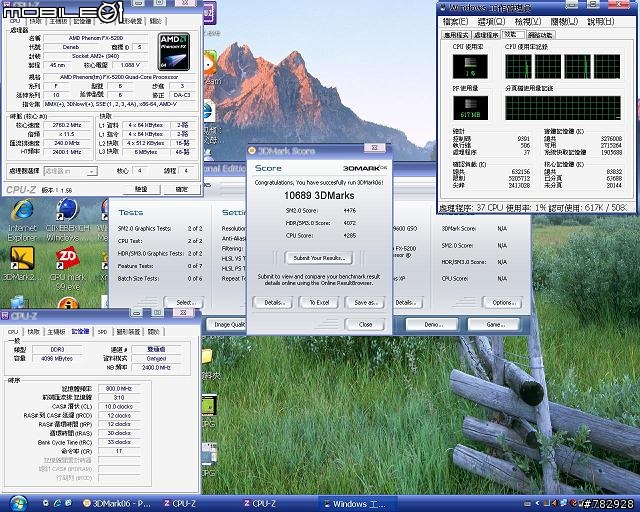Open 主機板 tab in CPU-Z memory window
The image size is (640, 512).
(x=56, y=332)
